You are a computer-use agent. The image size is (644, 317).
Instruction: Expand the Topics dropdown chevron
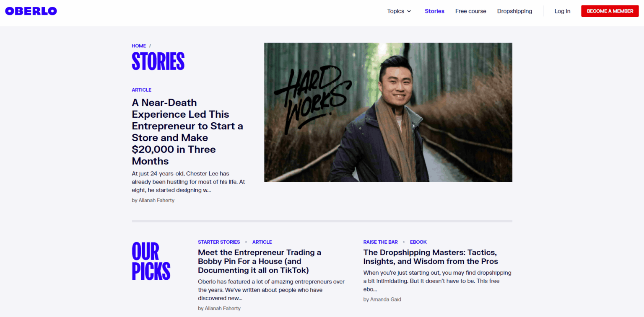click(409, 11)
